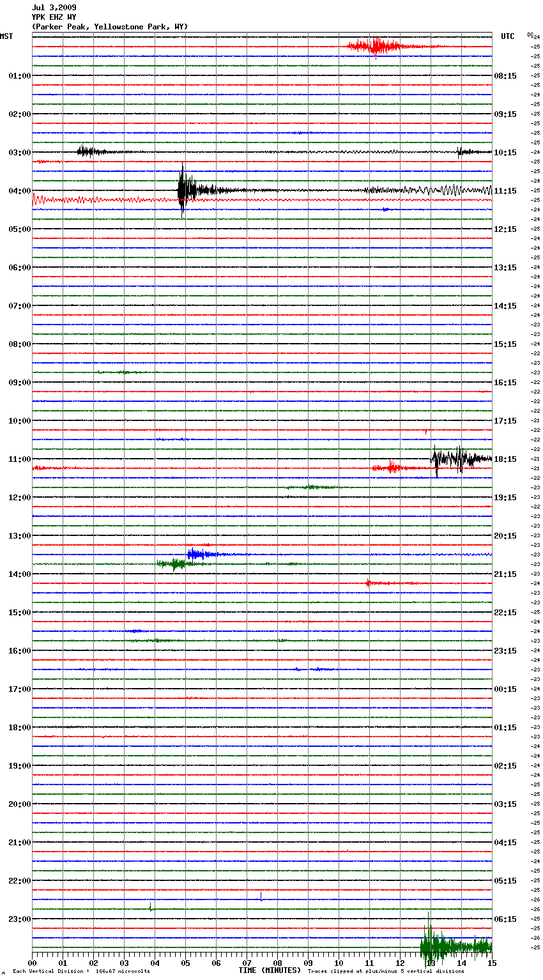
Task: Select the 16:00 MST time label
Action: pyautogui.click(x=19, y=650)
